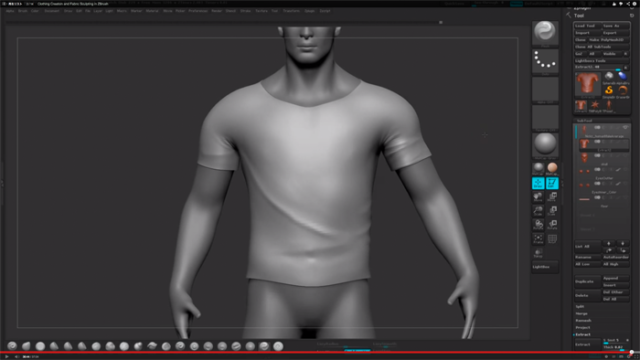This screenshot has height=360, width=640.
Task: Activate the cyan Edit mode button
Action: click(552, 183)
